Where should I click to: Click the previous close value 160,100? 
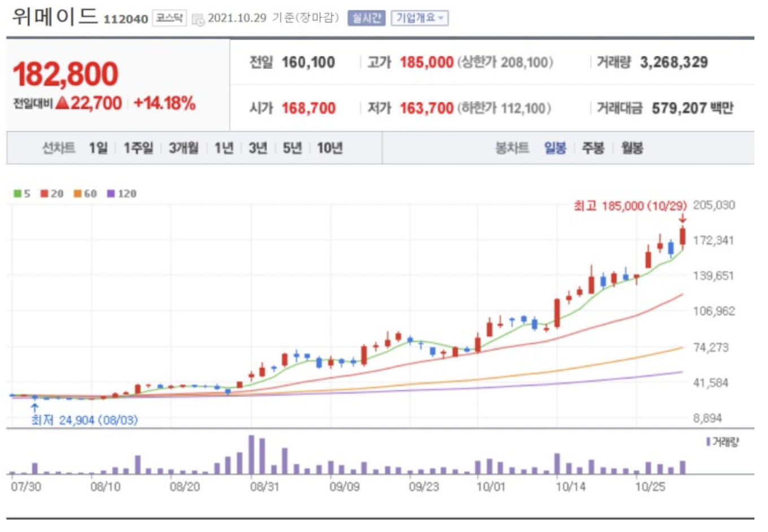(x=308, y=62)
